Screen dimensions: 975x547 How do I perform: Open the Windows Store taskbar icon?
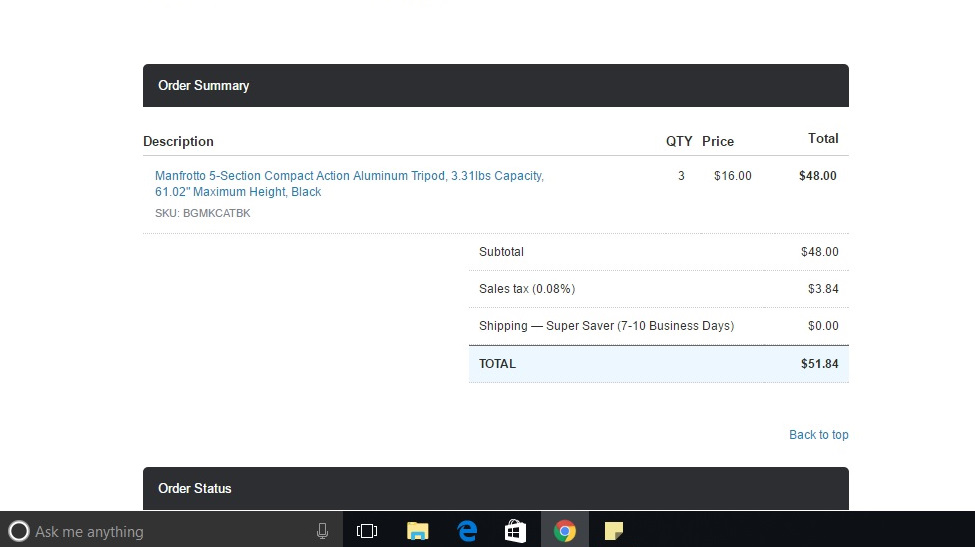[x=515, y=531]
